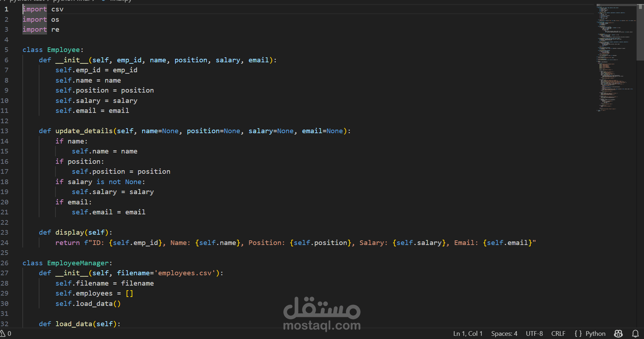644x339 pixels.
Task: Place cursor on 'import csv'
Action: (x=43, y=9)
